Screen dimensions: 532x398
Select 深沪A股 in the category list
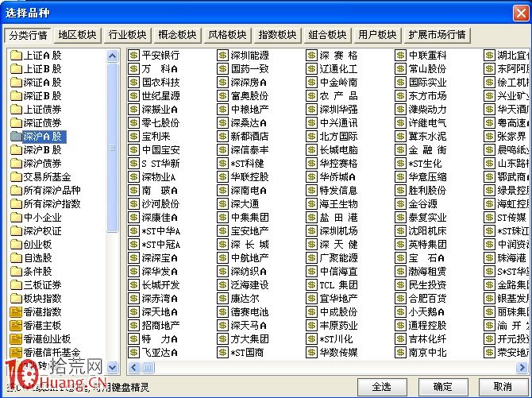click(42, 137)
